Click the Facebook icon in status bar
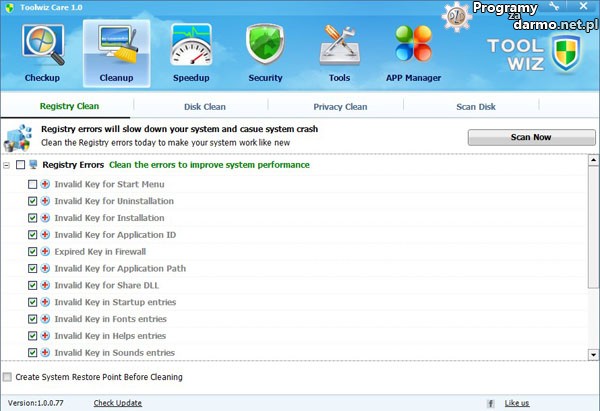The image size is (600, 411). [491, 403]
